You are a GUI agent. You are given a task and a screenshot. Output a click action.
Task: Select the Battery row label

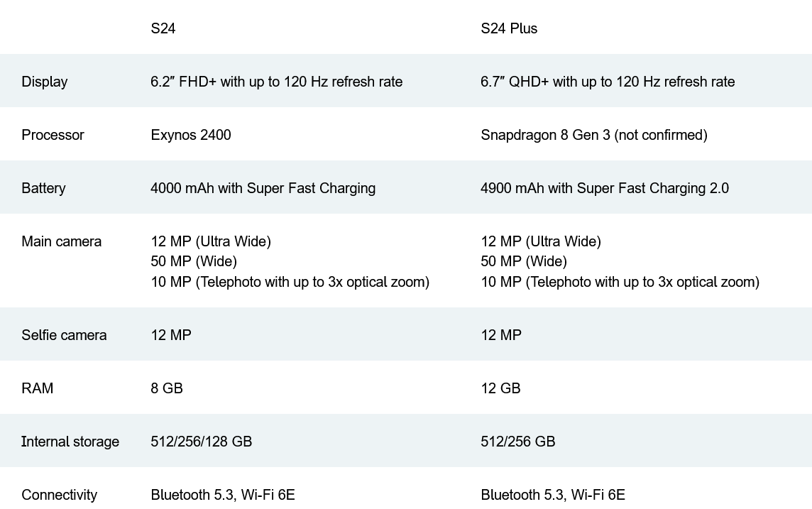click(43, 188)
